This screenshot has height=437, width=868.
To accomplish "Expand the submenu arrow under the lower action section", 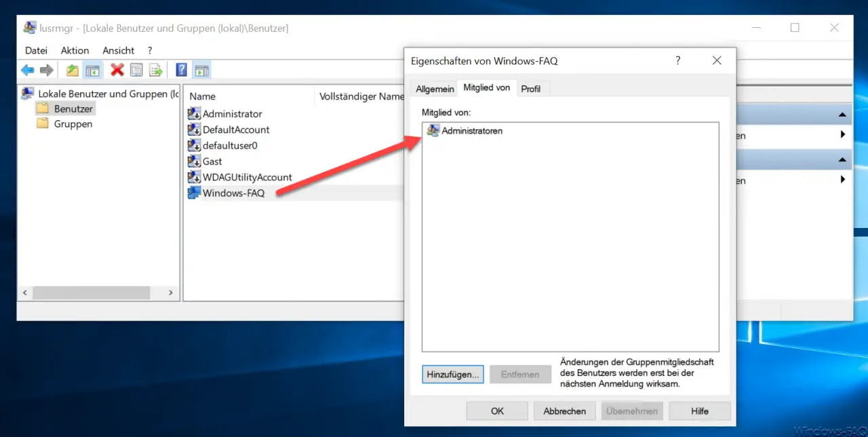I will click(843, 180).
